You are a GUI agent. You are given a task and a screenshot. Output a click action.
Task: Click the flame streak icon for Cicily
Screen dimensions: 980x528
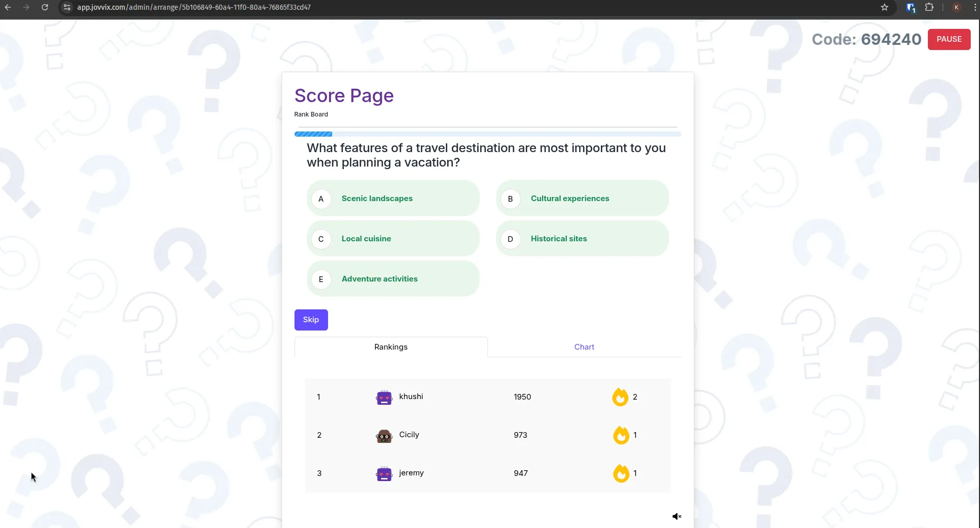(x=621, y=435)
